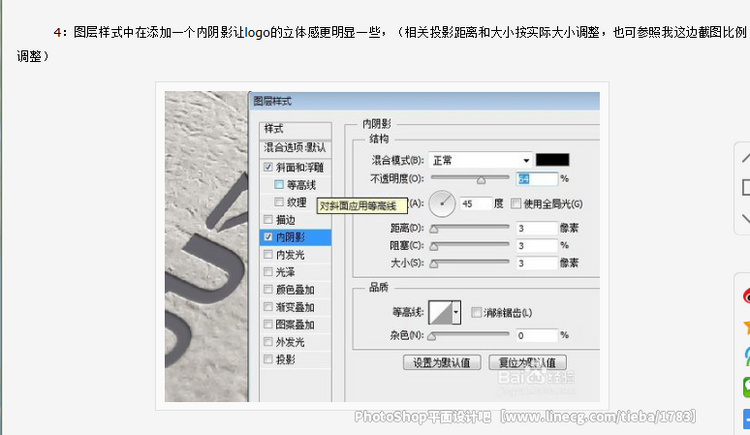The image size is (750, 435).
Task: Click the contour curve thumbnail
Action: tap(441, 312)
